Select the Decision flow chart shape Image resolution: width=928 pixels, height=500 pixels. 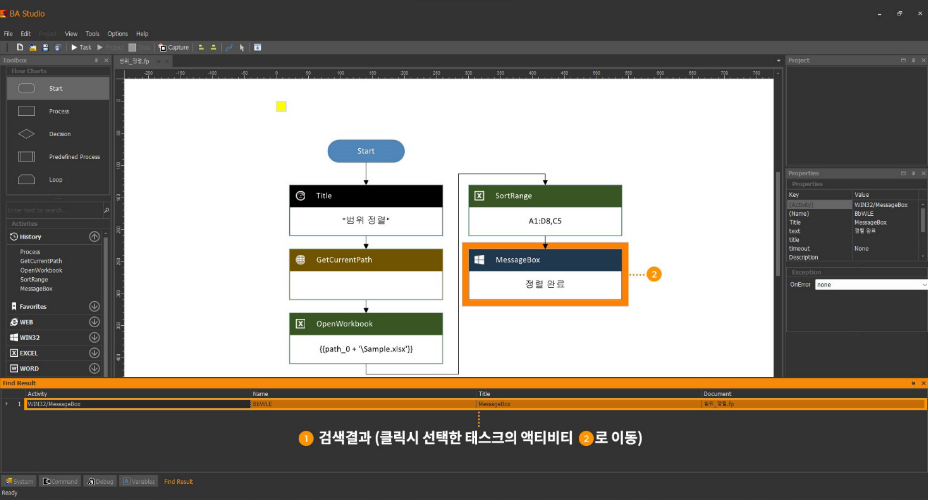[x=58, y=134]
